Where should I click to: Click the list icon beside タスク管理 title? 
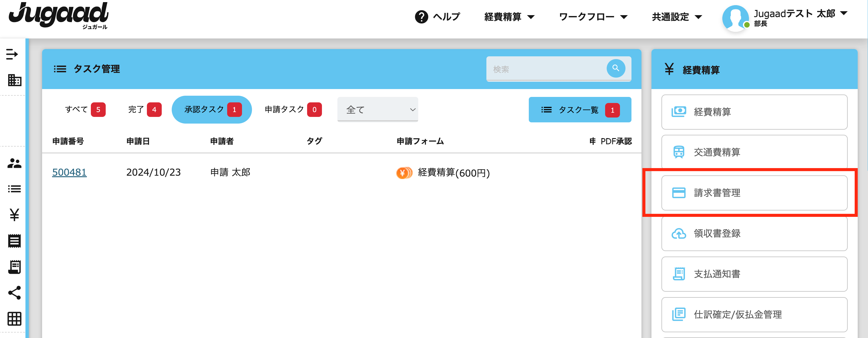pos(60,69)
